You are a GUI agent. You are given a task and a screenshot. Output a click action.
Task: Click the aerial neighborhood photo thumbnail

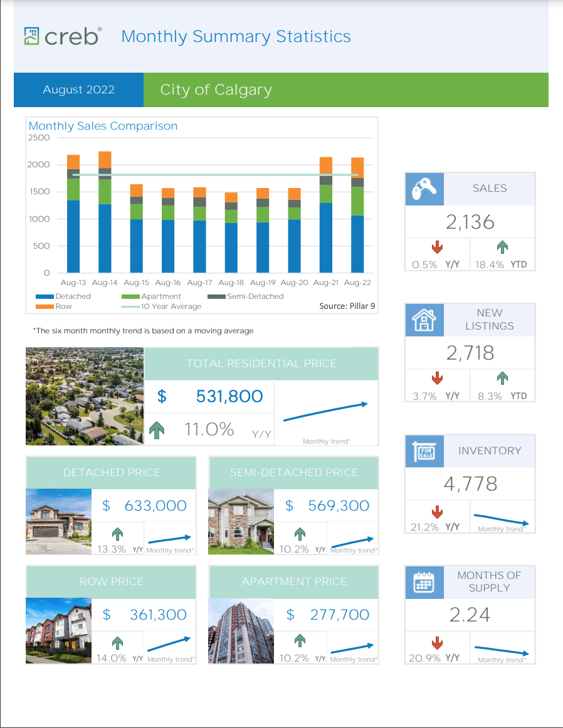[x=85, y=396]
